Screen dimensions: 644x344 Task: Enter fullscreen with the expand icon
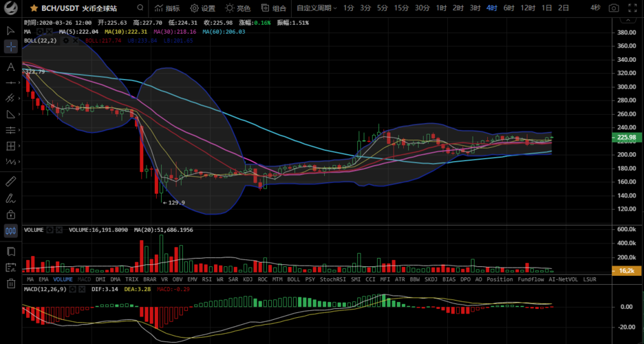[633, 8]
